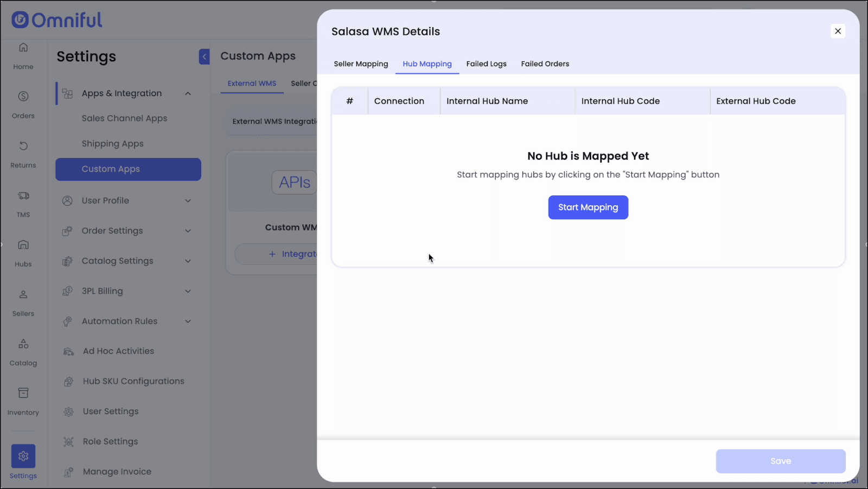Click the Home icon in left sidebar

[23, 48]
